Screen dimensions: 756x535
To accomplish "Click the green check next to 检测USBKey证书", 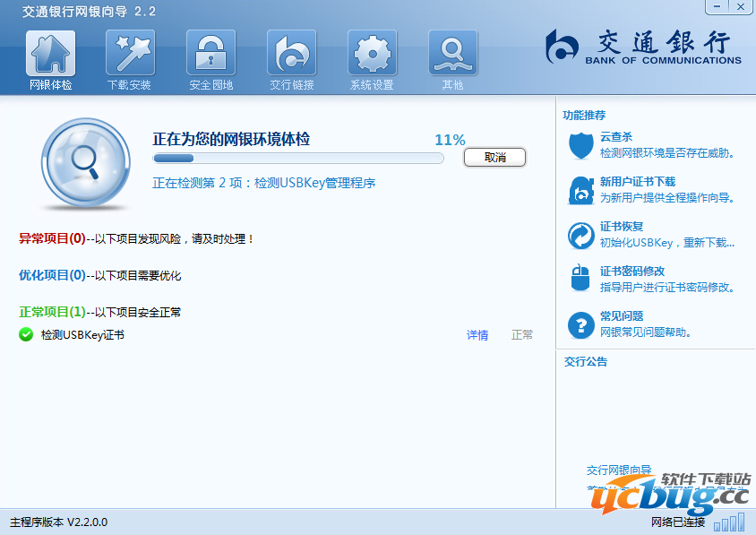I will tap(26, 335).
